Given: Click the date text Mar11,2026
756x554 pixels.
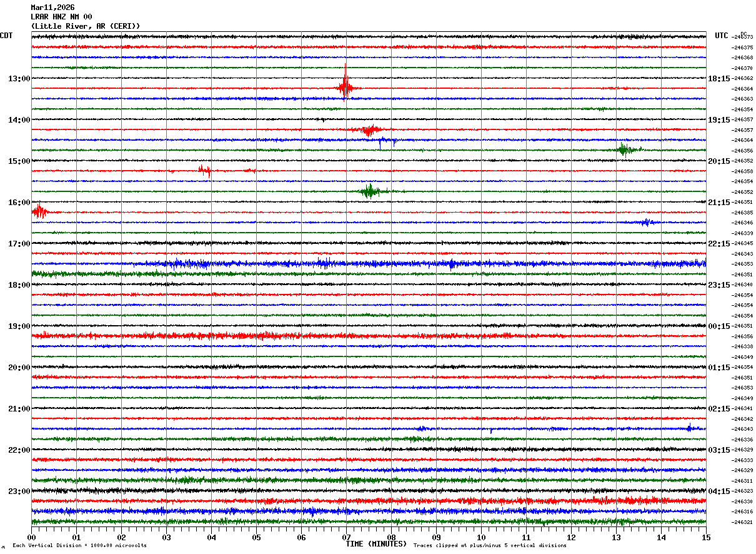Looking at the screenshot, I should (52, 8).
